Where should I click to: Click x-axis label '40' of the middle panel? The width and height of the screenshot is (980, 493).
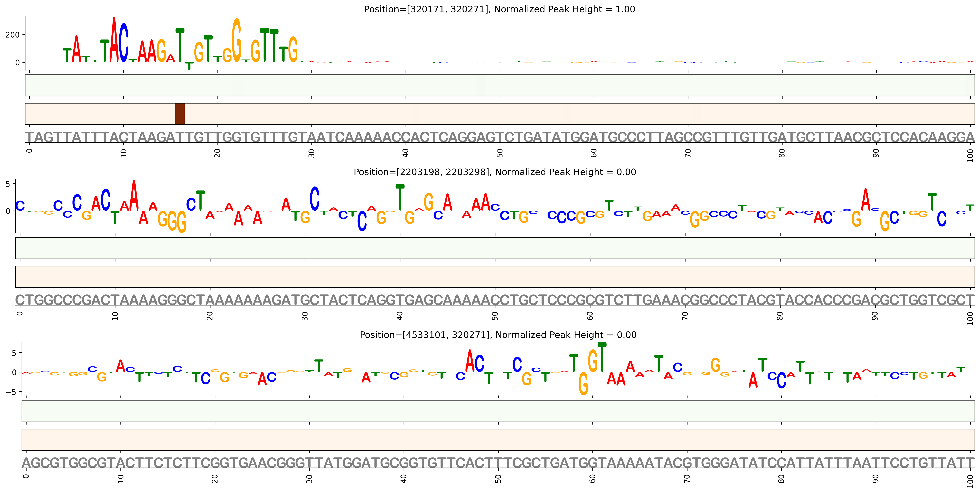[400, 316]
